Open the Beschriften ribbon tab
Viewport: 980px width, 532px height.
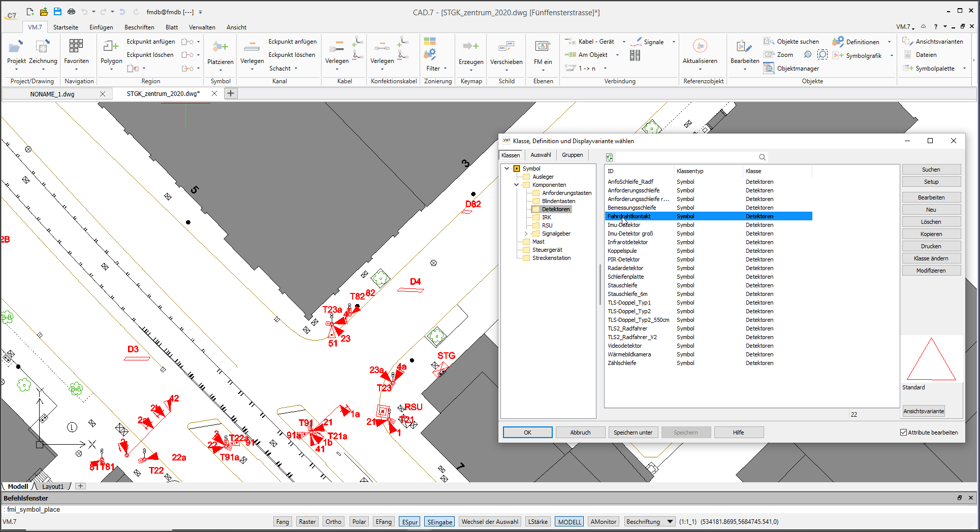coord(139,27)
